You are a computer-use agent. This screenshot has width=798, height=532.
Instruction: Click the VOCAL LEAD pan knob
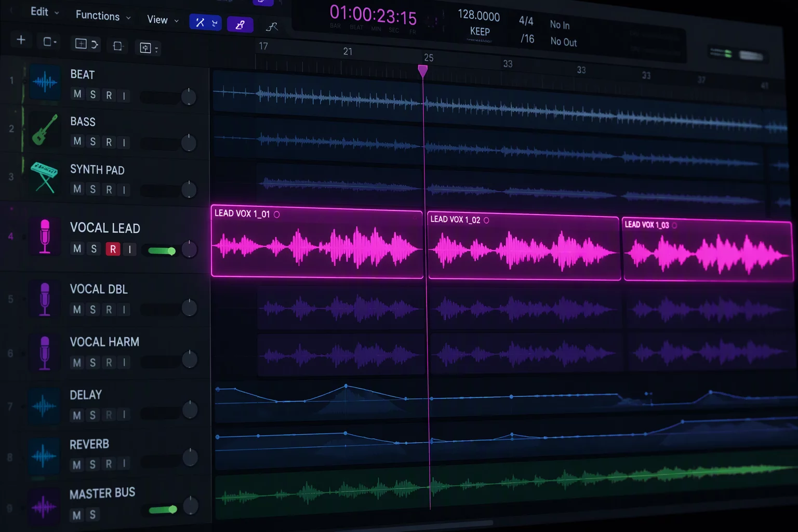click(190, 249)
